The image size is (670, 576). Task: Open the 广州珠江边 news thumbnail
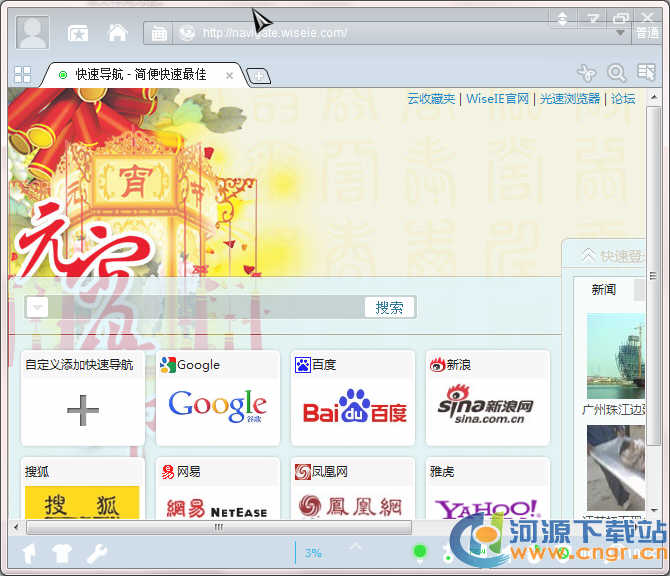point(616,356)
